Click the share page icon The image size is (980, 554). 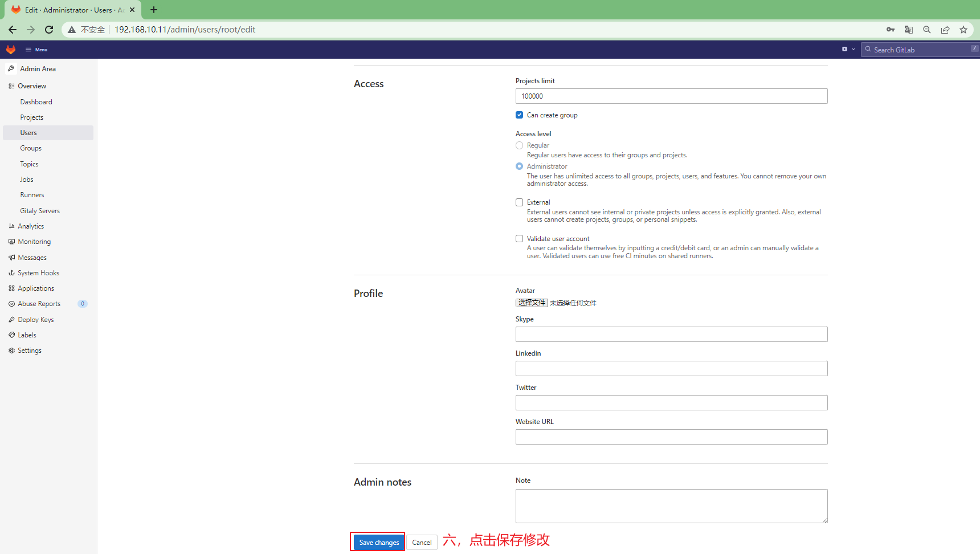pos(945,30)
